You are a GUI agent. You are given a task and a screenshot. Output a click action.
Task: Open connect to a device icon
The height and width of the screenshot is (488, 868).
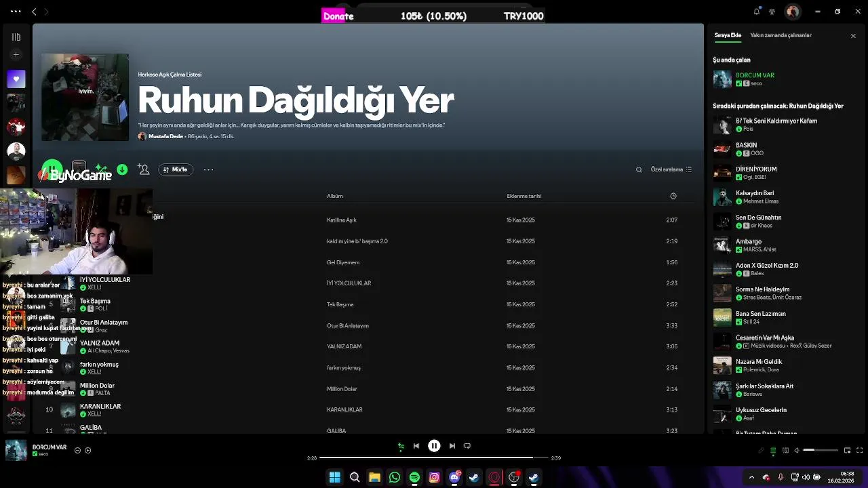(x=785, y=450)
